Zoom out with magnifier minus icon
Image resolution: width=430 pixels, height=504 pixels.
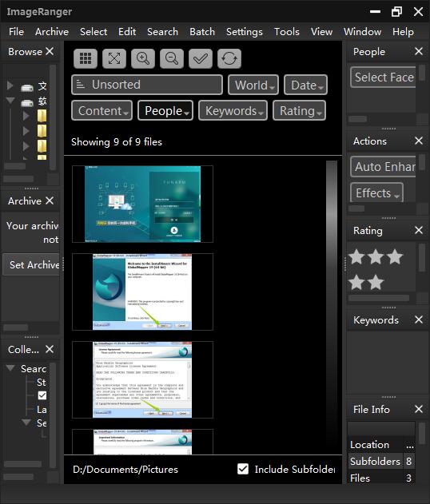(x=172, y=59)
